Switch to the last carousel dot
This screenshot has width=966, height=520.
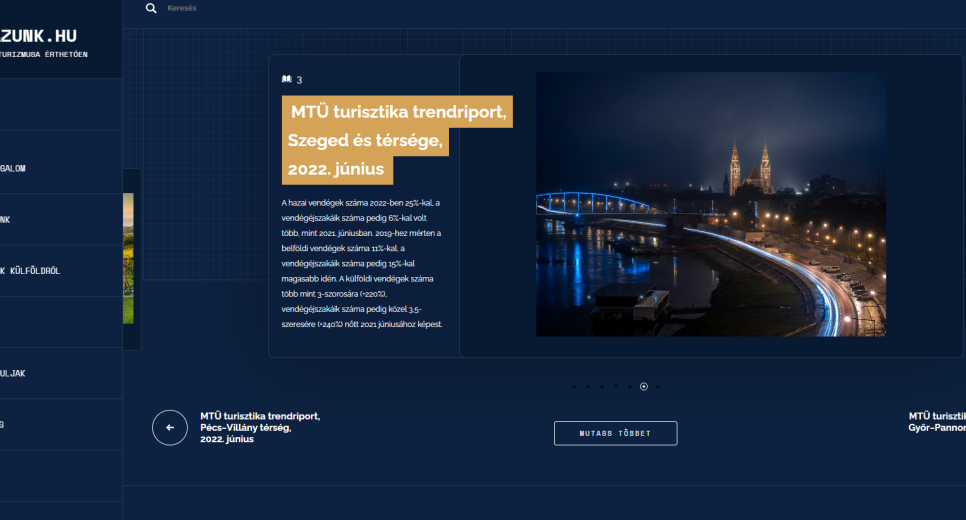tap(658, 386)
